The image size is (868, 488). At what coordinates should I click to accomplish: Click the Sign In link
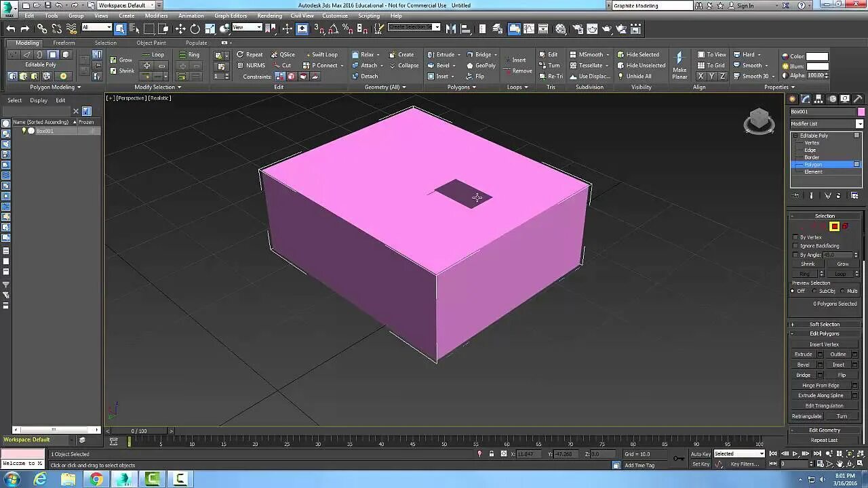[x=745, y=5]
